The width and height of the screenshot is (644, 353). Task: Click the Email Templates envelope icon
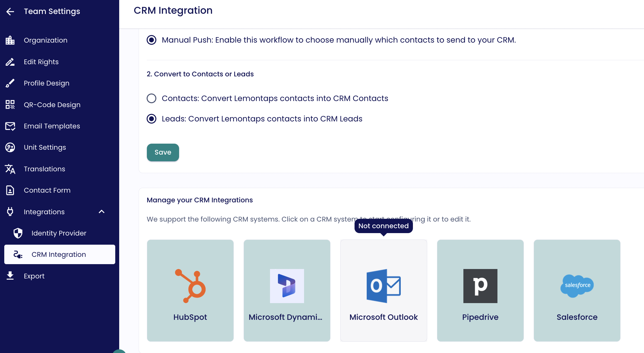10,126
